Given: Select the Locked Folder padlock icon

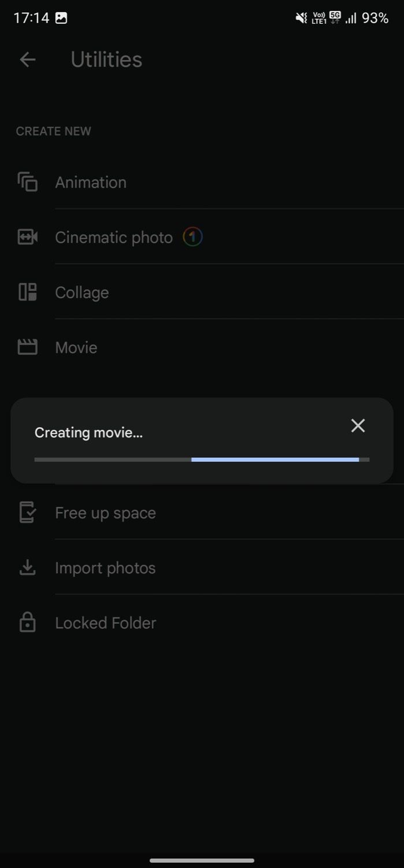Looking at the screenshot, I should coord(27,623).
